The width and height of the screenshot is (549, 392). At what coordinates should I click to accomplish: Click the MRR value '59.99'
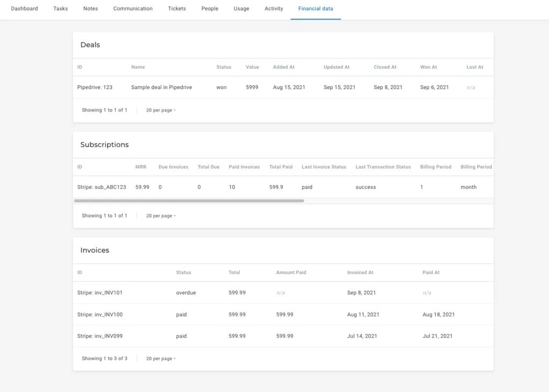coord(143,187)
